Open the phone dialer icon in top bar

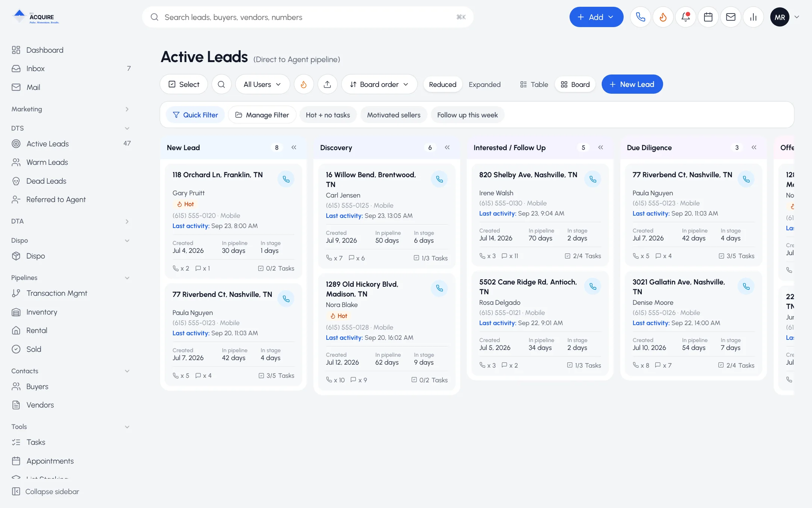click(641, 17)
